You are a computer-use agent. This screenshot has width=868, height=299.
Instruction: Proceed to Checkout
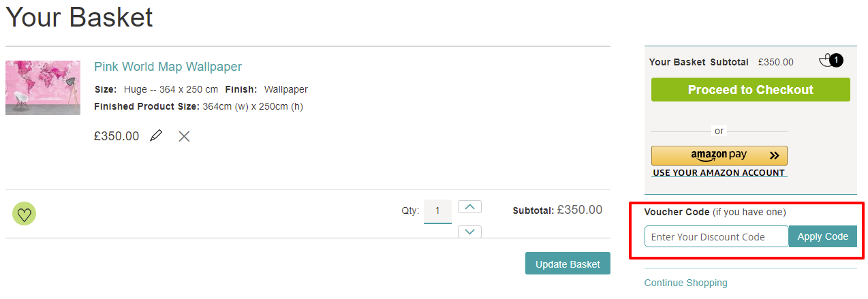pos(750,90)
